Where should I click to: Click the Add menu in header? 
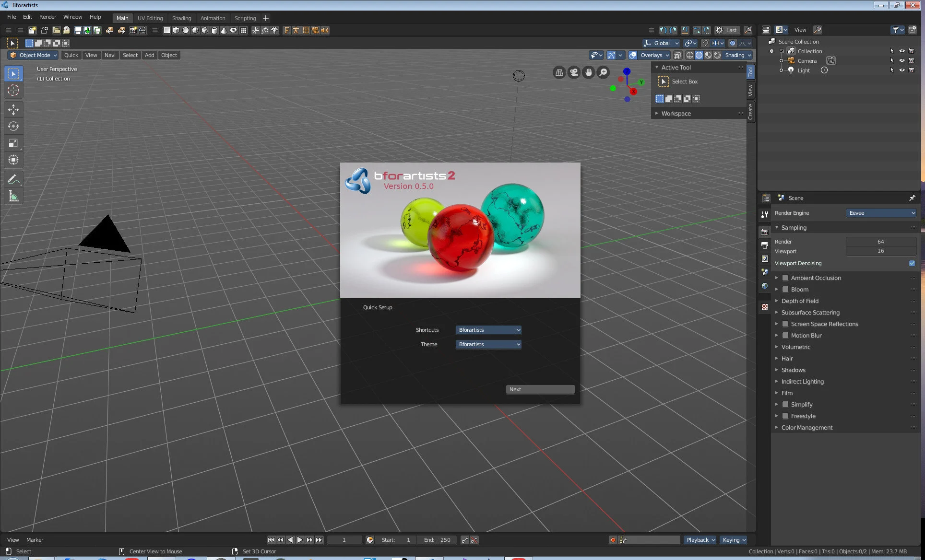[x=149, y=55]
